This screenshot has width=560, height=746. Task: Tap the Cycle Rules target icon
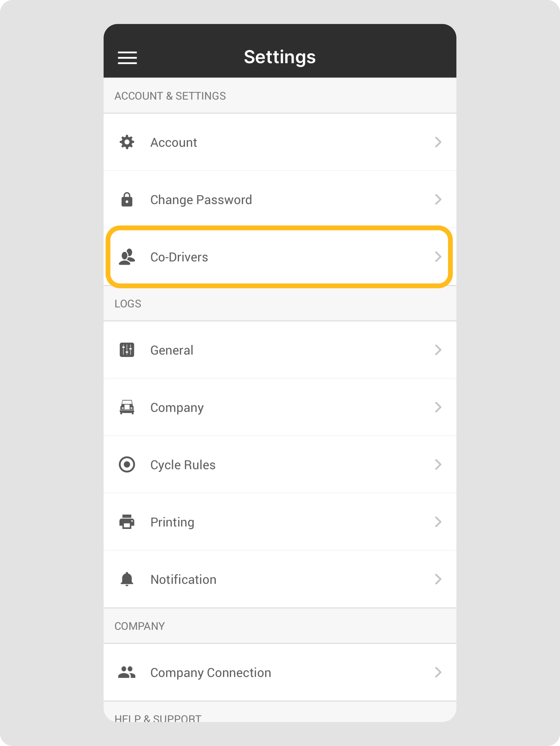[x=127, y=465]
